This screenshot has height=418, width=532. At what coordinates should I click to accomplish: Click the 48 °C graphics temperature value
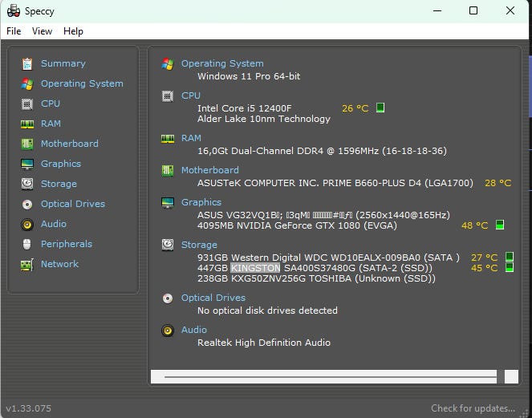[x=475, y=225]
